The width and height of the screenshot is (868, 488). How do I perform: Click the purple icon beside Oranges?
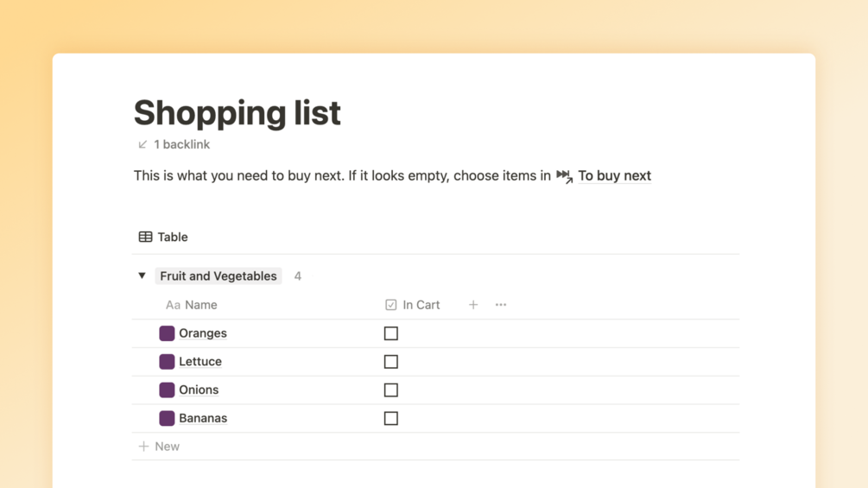point(167,333)
